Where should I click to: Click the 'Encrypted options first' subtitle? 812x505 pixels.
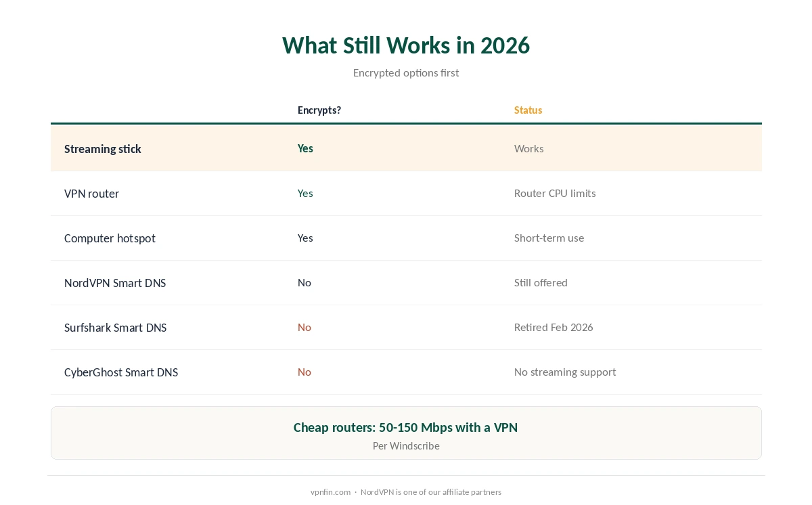406,72
